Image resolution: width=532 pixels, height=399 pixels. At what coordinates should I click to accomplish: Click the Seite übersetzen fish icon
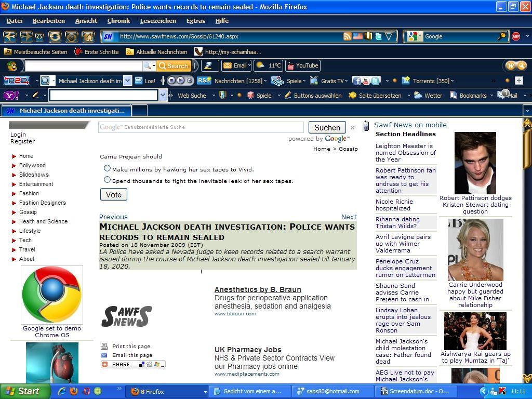[353, 96]
